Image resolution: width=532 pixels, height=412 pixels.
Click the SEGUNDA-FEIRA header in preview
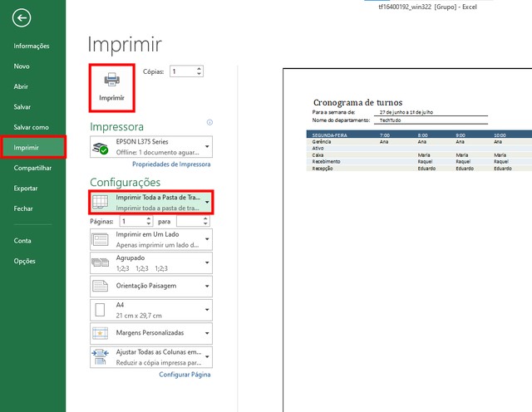pyautogui.click(x=329, y=135)
